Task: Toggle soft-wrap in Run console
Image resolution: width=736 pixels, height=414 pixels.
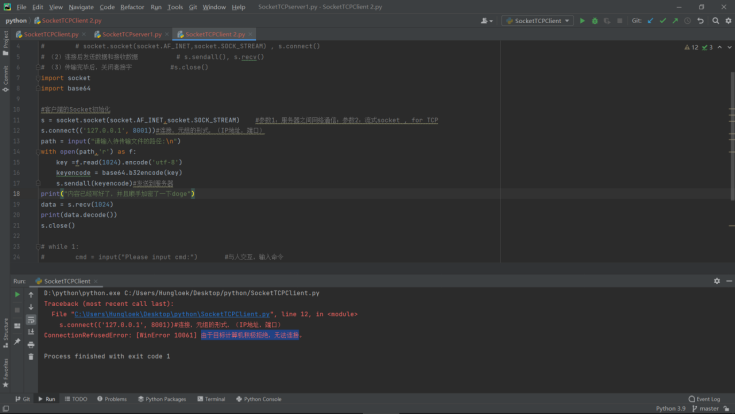Action: (31, 318)
